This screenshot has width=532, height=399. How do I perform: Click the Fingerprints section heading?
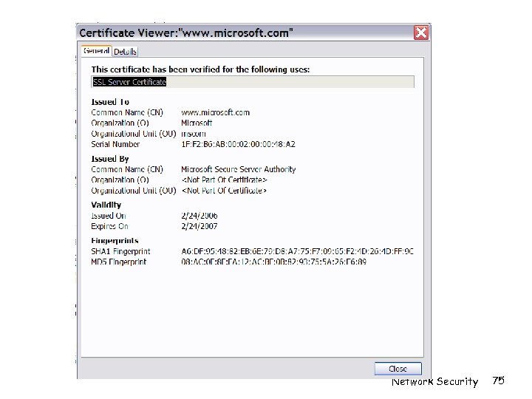click(x=115, y=241)
